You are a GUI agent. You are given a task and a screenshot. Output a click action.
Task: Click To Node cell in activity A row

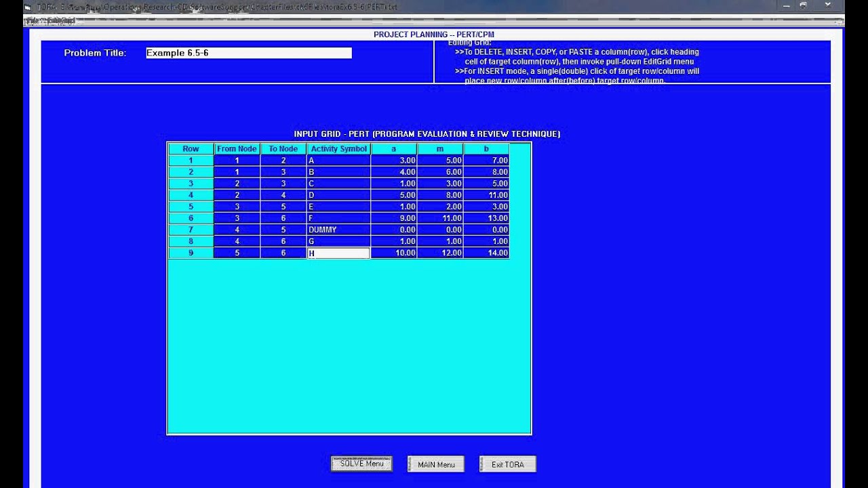coord(283,161)
